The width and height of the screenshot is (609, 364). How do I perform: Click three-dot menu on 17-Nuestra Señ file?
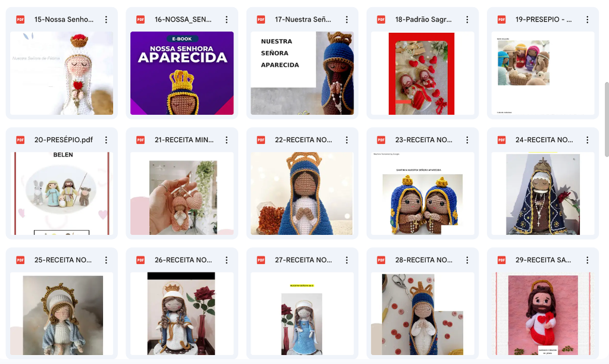[x=347, y=20]
